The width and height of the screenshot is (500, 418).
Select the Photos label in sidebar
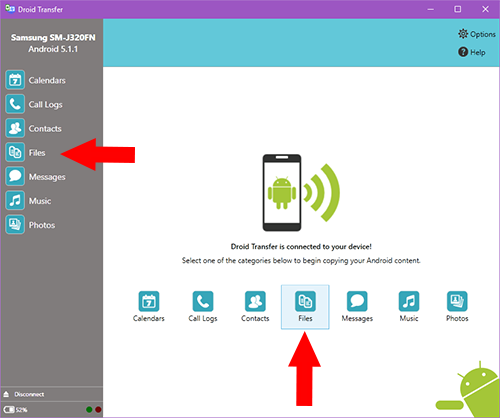click(42, 225)
